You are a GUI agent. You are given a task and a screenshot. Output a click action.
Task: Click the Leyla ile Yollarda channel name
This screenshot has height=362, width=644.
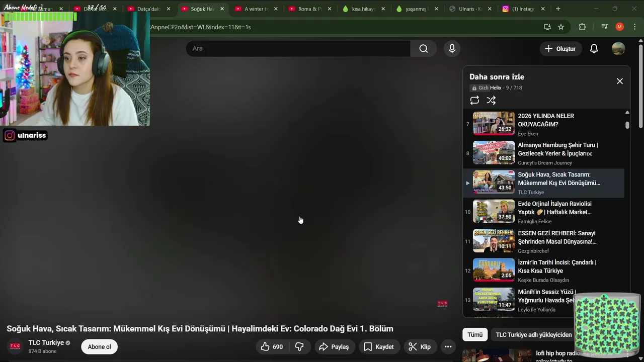pyautogui.click(x=537, y=310)
